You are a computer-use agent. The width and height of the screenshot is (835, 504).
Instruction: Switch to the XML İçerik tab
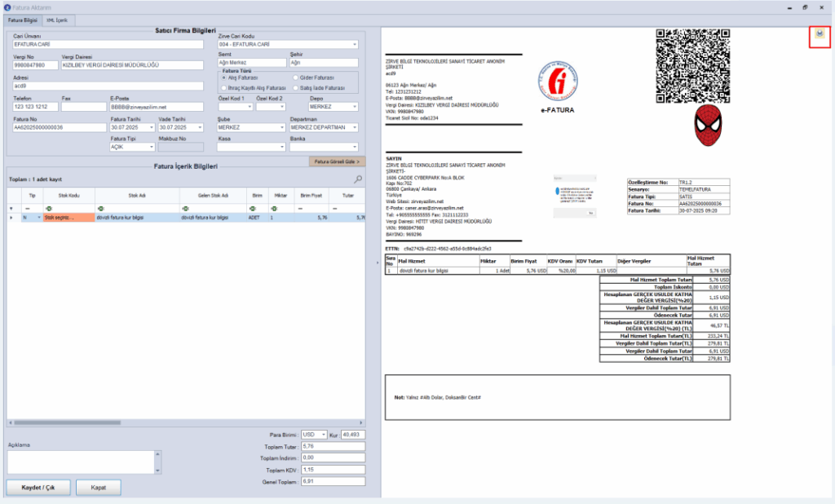point(57,20)
